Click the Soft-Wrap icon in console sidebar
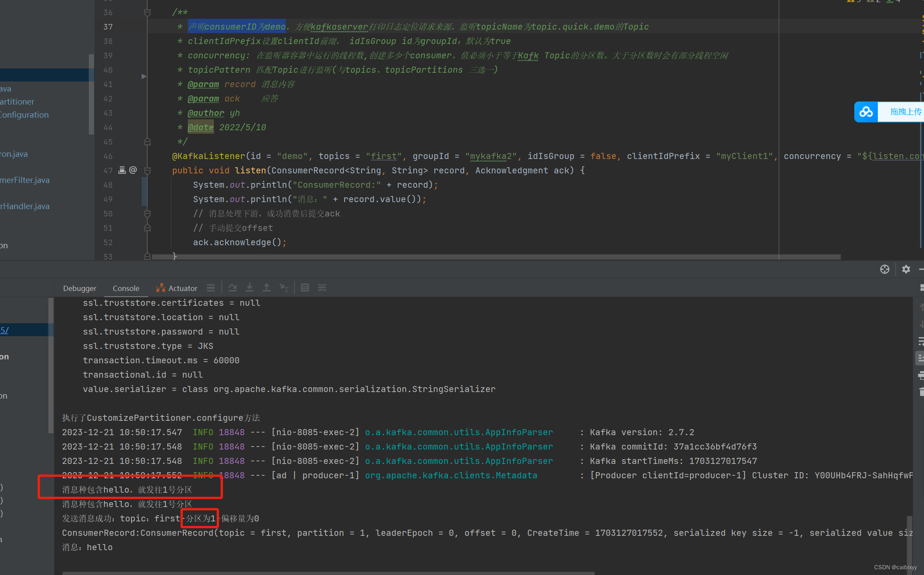Image resolution: width=924 pixels, height=575 pixels. 921,341
